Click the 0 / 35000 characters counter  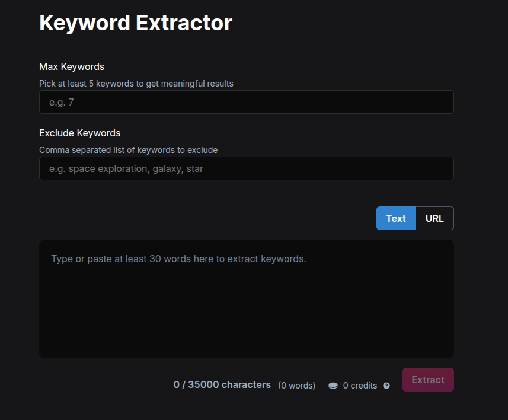coord(222,385)
